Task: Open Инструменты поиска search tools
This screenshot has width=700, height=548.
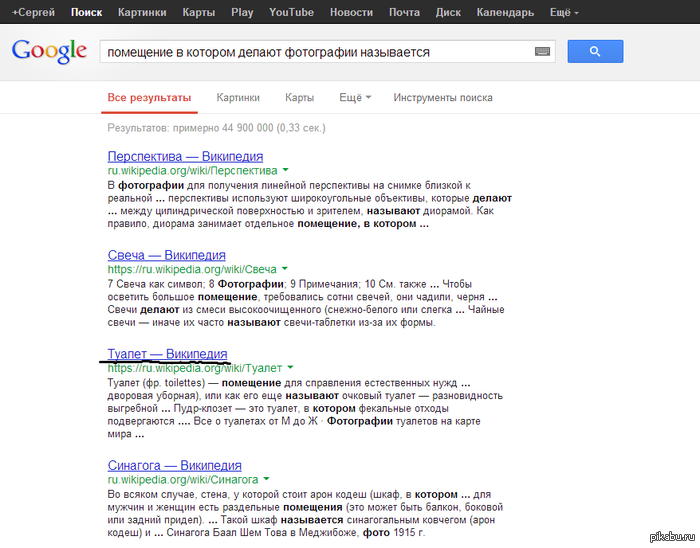Action: pyautogui.click(x=442, y=98)
